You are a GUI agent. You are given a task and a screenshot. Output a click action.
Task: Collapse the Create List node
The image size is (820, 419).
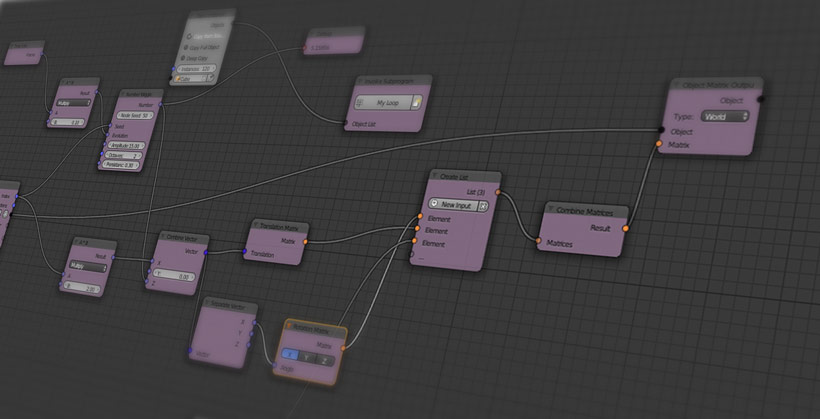point(434,176)
